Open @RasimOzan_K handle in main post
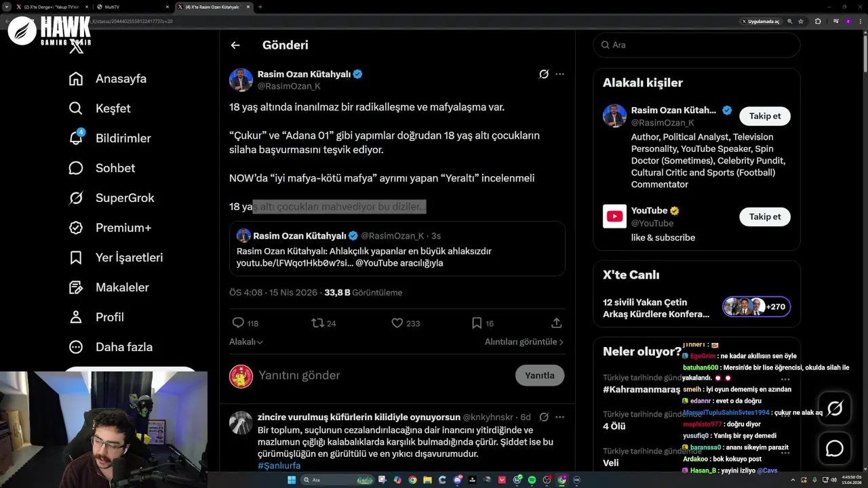 tap(289, 86)
